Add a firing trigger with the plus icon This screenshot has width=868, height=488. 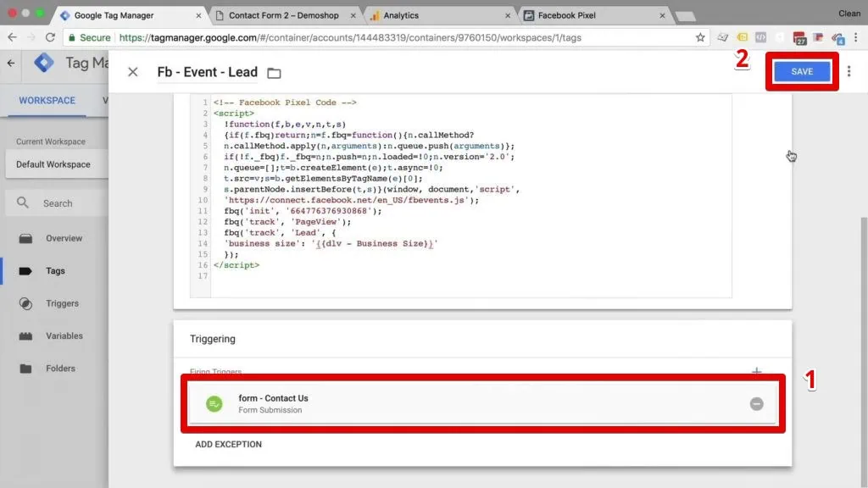coord(756,371)
